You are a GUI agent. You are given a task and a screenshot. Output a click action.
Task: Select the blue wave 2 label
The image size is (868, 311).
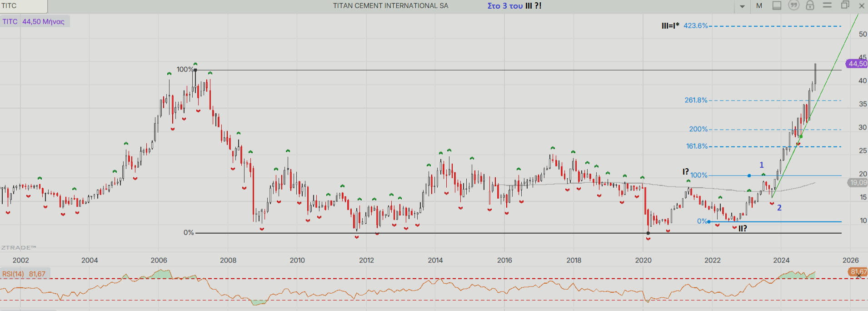click(x=779, y=208)
